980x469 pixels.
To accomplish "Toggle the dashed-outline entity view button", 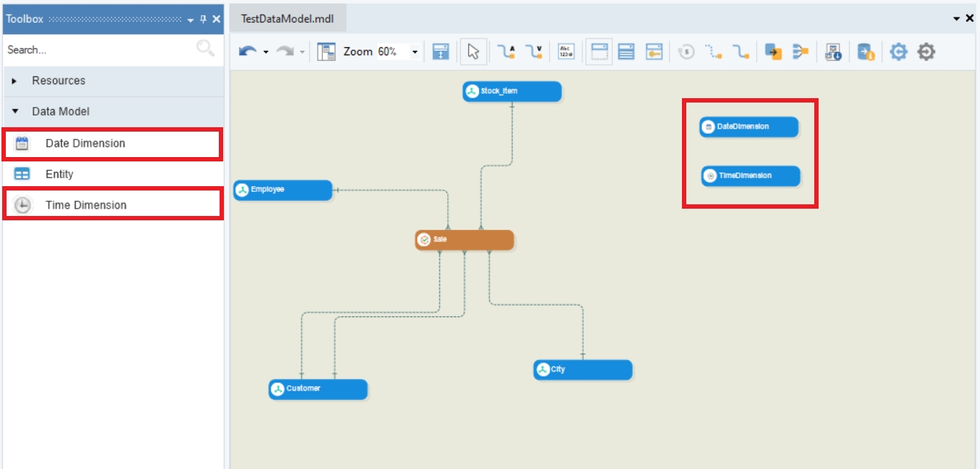I will point(599,52).
